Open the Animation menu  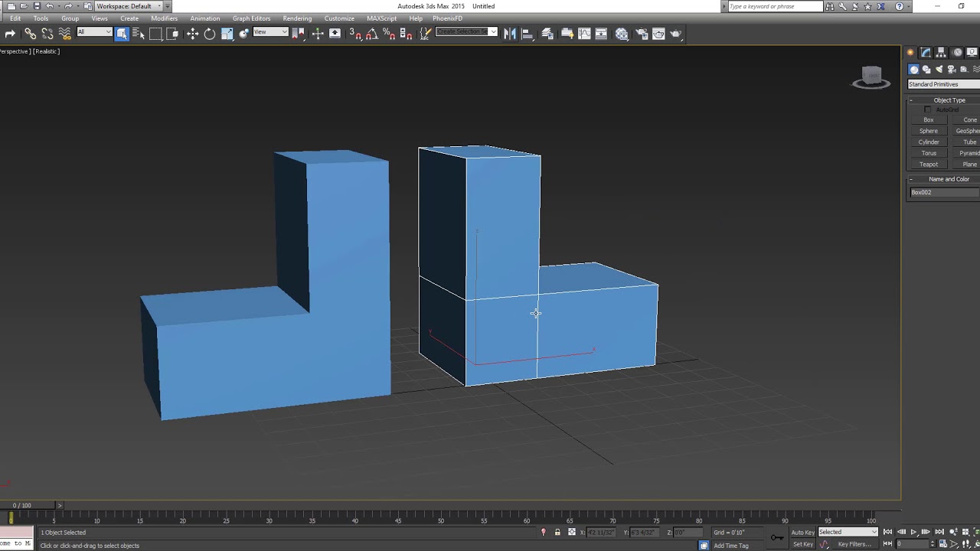204,18
